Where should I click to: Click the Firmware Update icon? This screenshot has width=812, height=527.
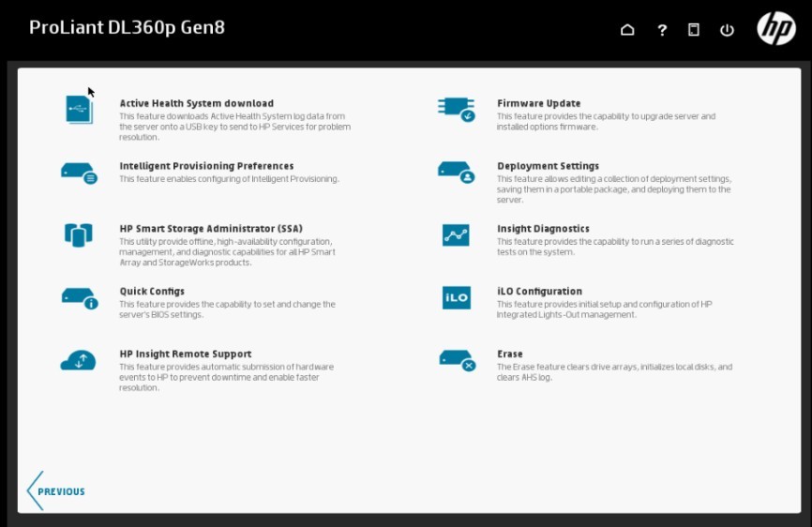[x=457, y=110]
